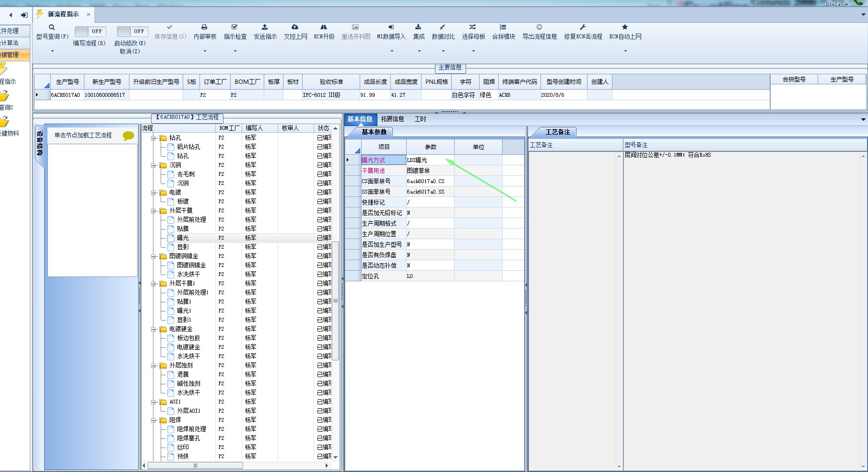Click the 导出流程信息 smiley icon
Image resolution: width=868 pixels, height=472 pixels.
[539, 27]
